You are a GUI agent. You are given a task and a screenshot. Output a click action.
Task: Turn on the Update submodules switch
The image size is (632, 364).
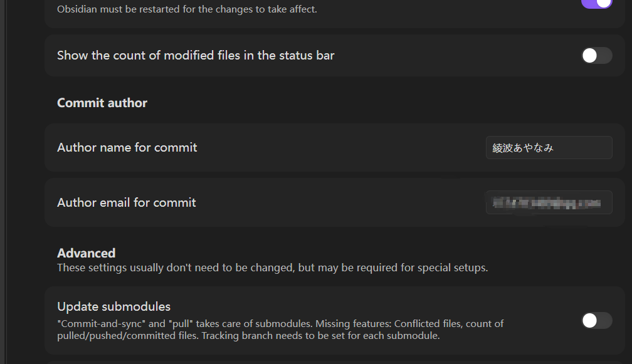(x=597, y=321)
